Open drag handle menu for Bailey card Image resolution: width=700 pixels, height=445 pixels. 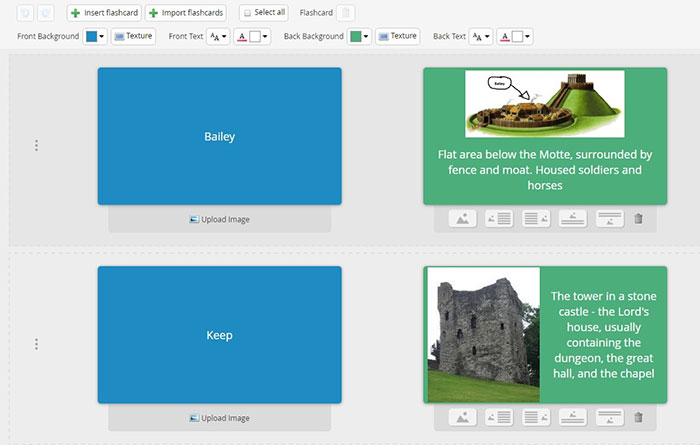pyautogui.click(x=37, y=145)
